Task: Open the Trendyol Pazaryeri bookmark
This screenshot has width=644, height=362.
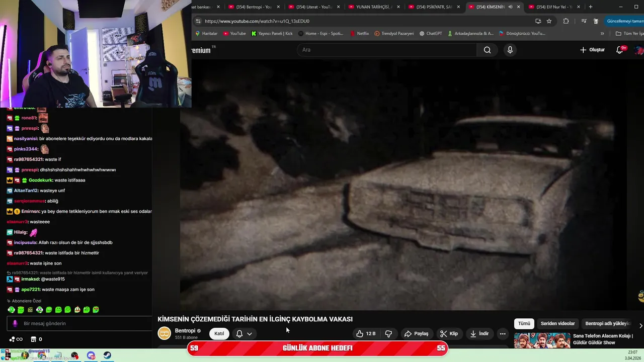Action: tap(394, 34)
